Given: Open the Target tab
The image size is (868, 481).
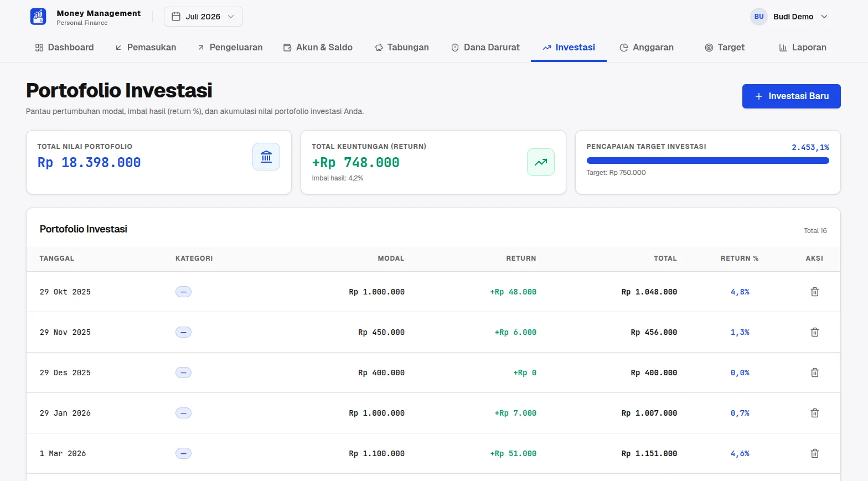Looking at the screenshot, I should pyautogui.click(x=725, y=48).
